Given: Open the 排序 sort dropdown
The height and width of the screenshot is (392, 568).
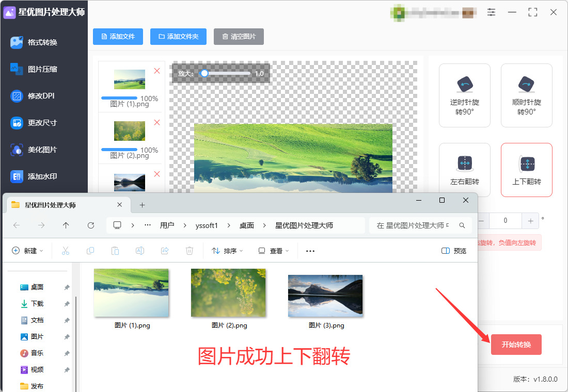Looking at the screenshot, I should point(227,251).
